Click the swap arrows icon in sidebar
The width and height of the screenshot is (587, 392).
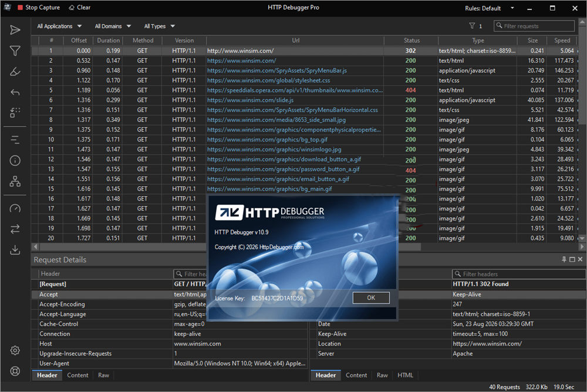[x=15, y=229]
